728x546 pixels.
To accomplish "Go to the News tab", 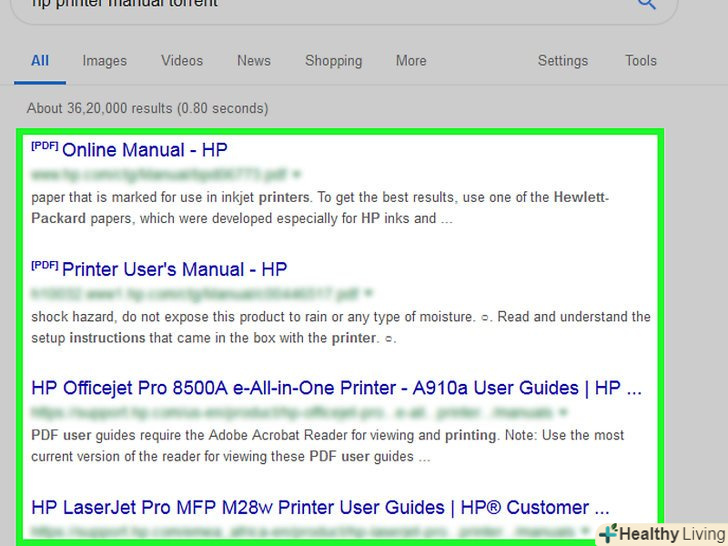I will (x=254, y=61).
